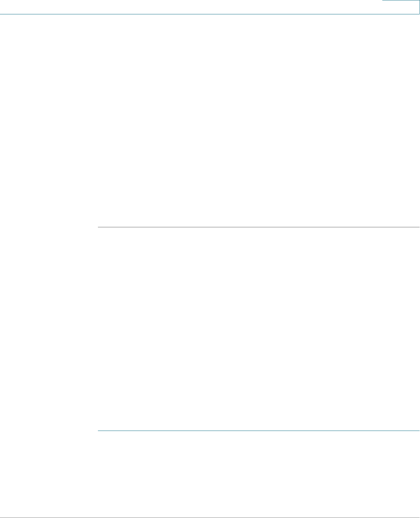Click the lower blue horizontal divider
The width and height of the screenshot is (420, 518).
258,431
